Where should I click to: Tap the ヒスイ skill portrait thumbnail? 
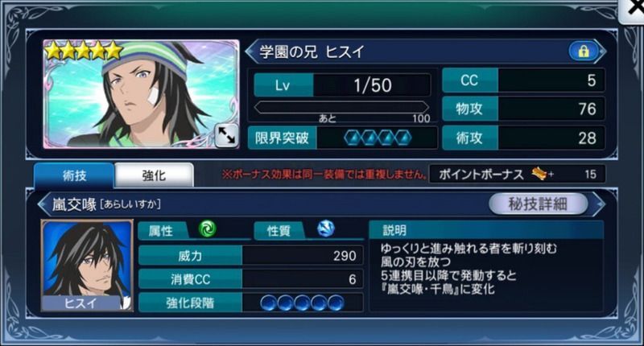tap(87, 266)
